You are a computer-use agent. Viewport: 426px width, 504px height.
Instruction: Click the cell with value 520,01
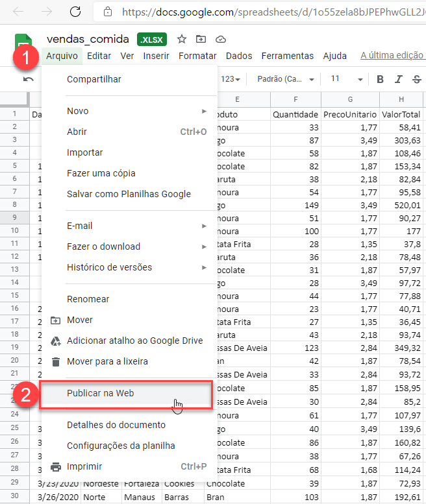(x=401, y=206)
